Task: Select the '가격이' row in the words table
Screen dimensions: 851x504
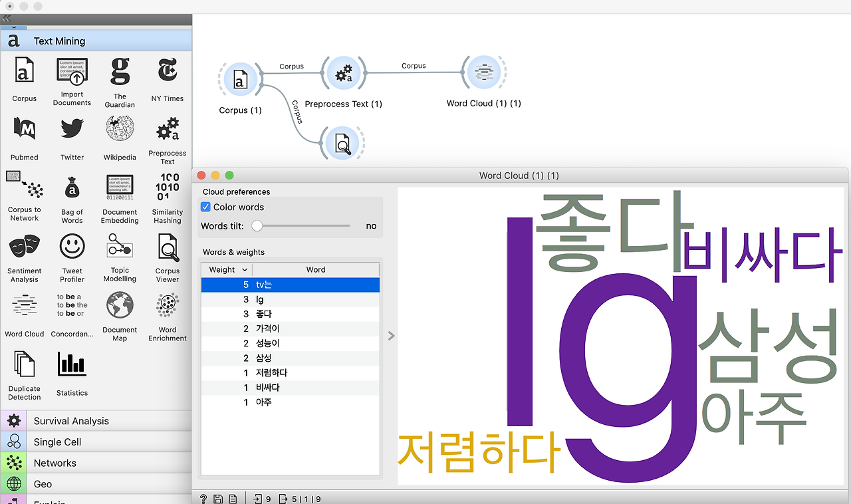Action: [291, 328]
